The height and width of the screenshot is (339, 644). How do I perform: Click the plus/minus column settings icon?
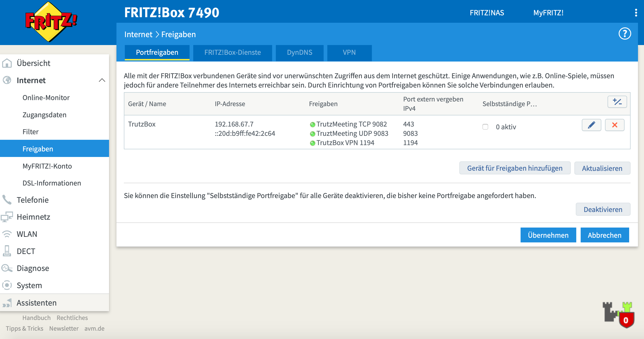click(617, 102)
